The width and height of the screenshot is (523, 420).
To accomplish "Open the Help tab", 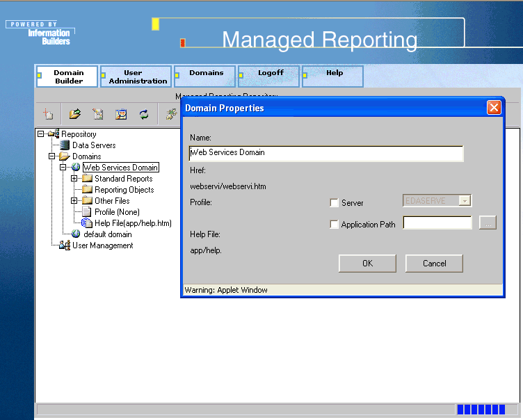I will (333, 76).
